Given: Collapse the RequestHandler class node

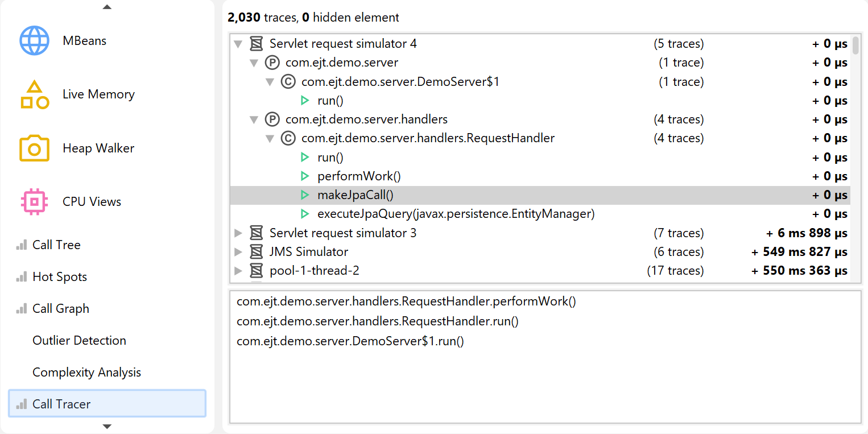Looking at the screenshot, I should [270, 138].
